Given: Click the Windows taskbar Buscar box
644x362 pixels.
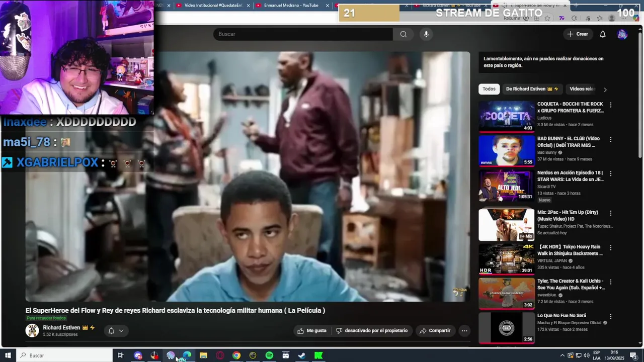Looking at the screenshot, I should 64,355.
